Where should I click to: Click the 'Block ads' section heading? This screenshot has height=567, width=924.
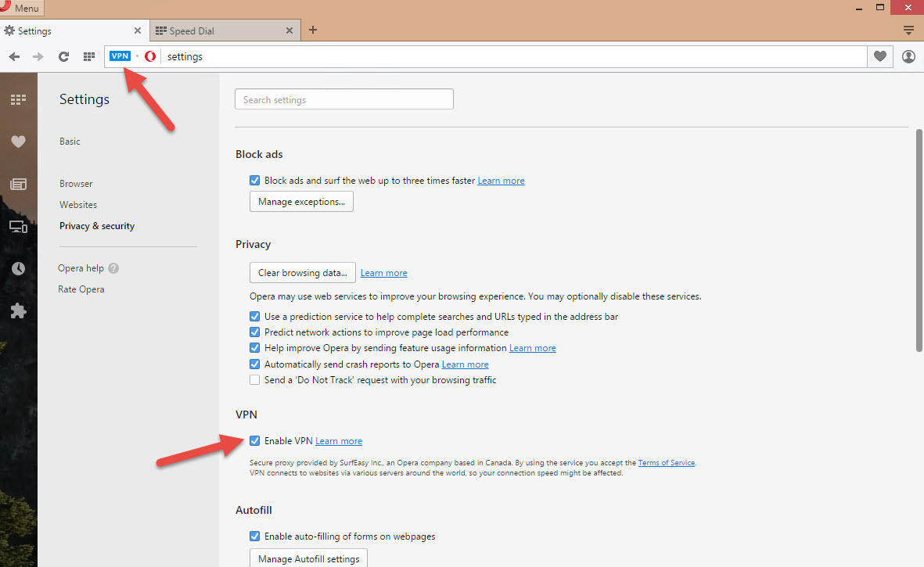coord(259,154)
